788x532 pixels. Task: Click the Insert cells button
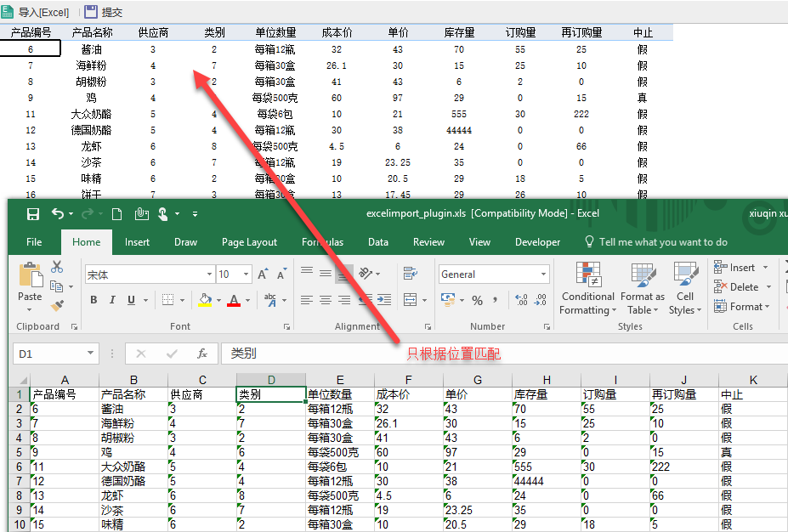[734, 267]
